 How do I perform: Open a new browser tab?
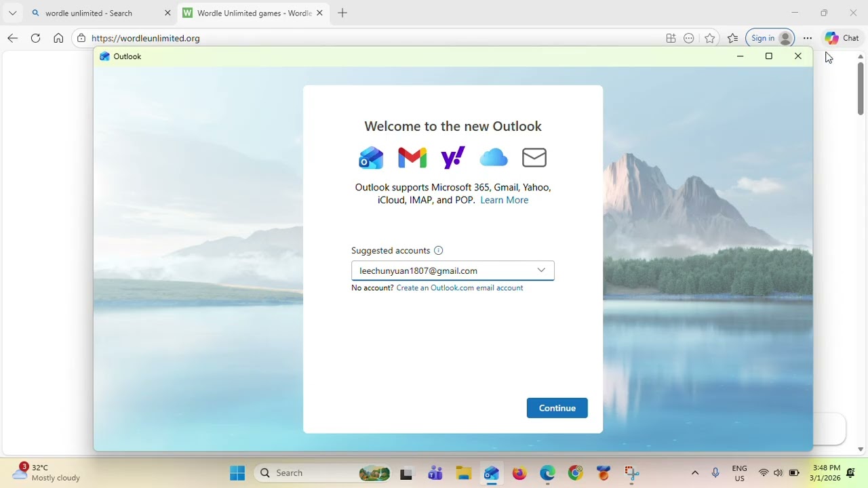[342, 13]
